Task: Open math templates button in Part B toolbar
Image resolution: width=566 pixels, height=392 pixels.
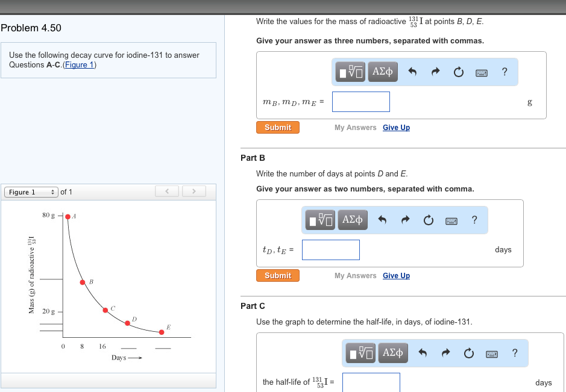Action: click(x=320, y=220)
